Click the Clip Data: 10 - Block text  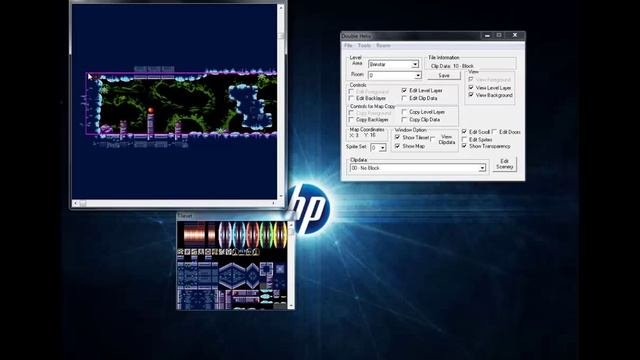coord(452,66)
